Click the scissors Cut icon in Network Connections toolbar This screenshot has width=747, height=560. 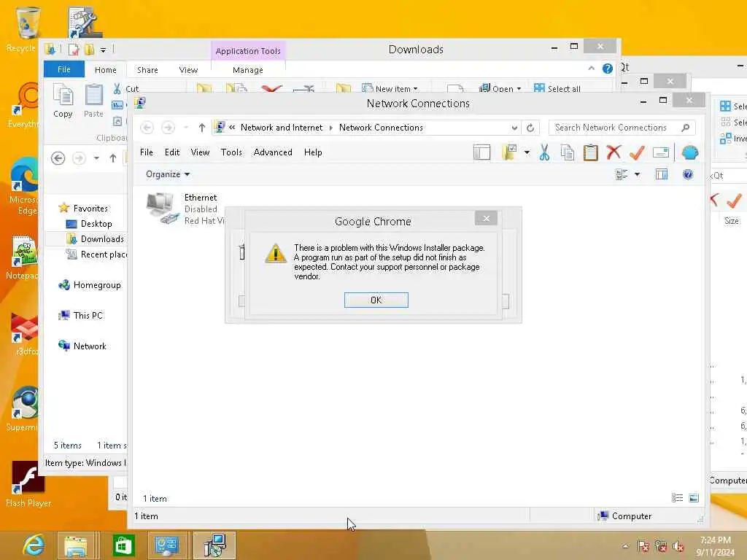[544, 152]
